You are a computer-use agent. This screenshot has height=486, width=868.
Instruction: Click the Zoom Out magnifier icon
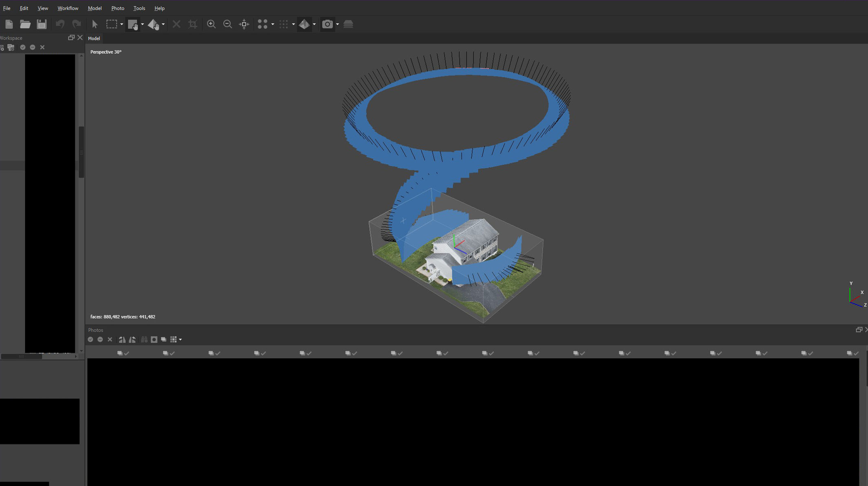(x=228, y=24)
